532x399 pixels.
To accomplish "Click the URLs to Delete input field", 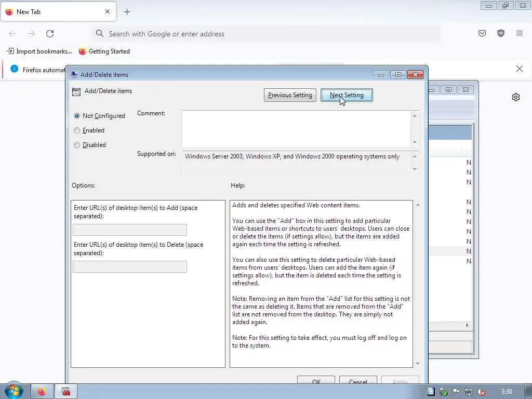I will pyautogui.click(x=129, y=267).
